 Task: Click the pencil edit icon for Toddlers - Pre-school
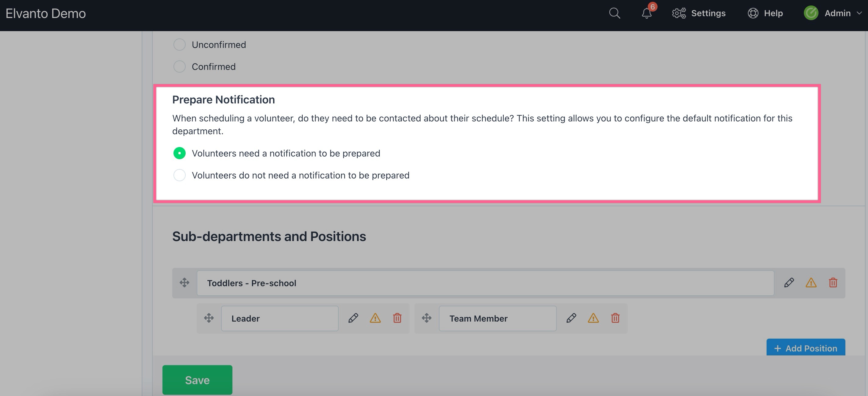coord(789,283)
